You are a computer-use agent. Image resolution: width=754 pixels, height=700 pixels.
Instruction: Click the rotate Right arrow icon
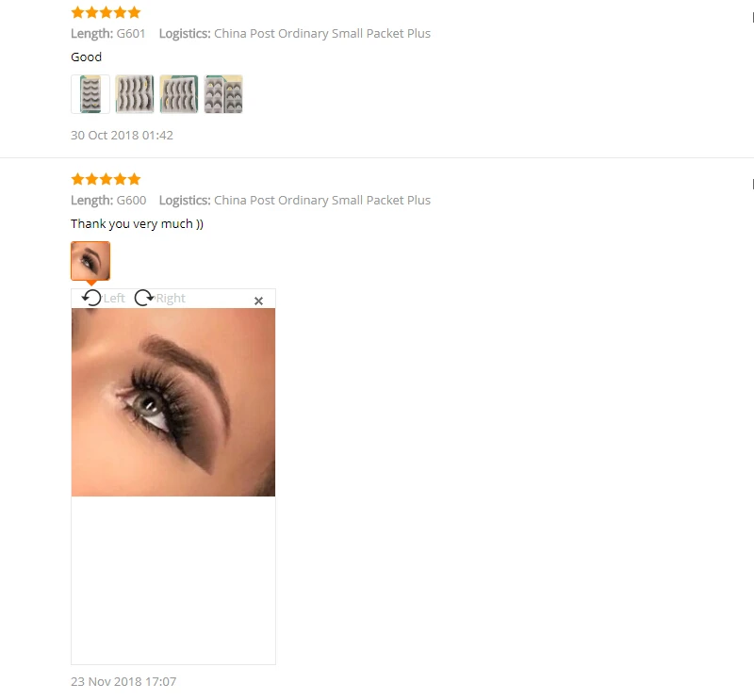point(144,298)
